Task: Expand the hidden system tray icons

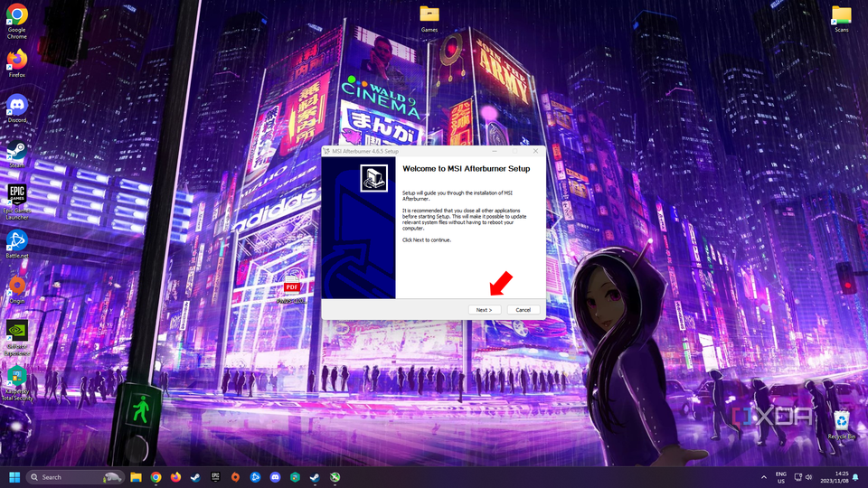Action: [764, 477]
